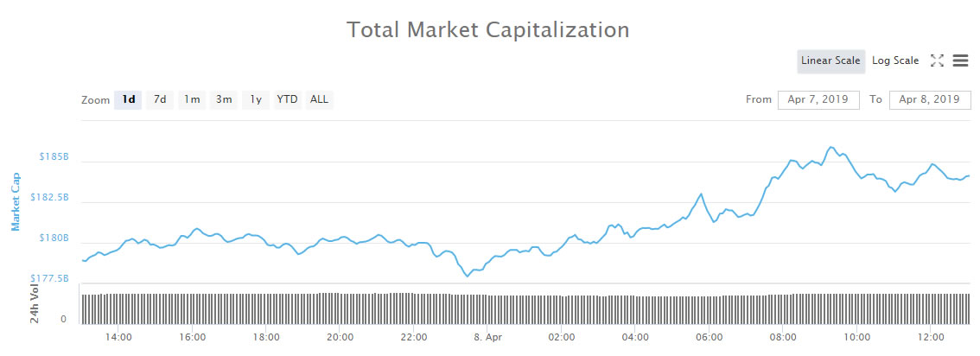The width and height of the screenshot is (980, 356).
Task: Click the Total Market Capitalization title
Action: point(488,29)
